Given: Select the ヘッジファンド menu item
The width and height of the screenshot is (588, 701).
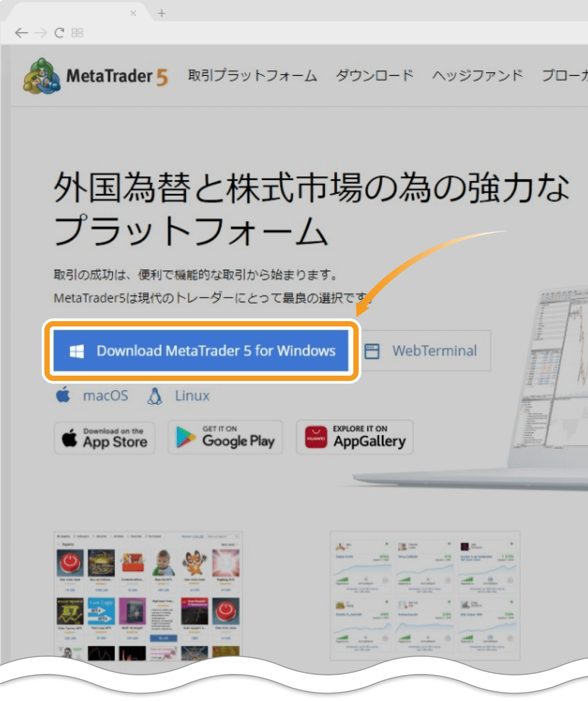Looking at the screenshot, I should click(x=477, y=76).
